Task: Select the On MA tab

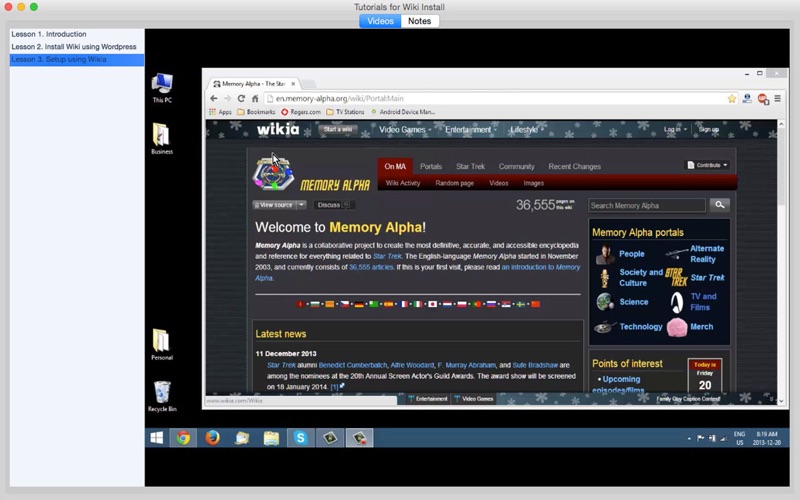Action: click(x=395, y=166)
